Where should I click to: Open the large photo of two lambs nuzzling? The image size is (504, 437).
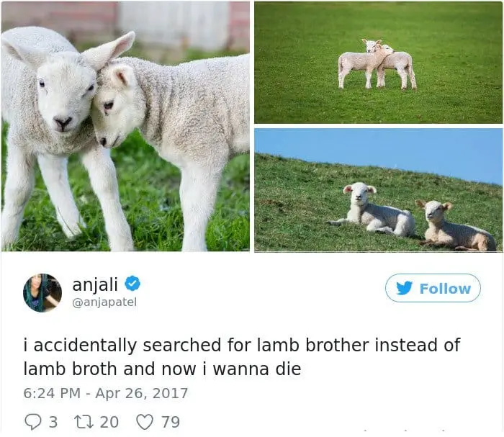point(125,127)
